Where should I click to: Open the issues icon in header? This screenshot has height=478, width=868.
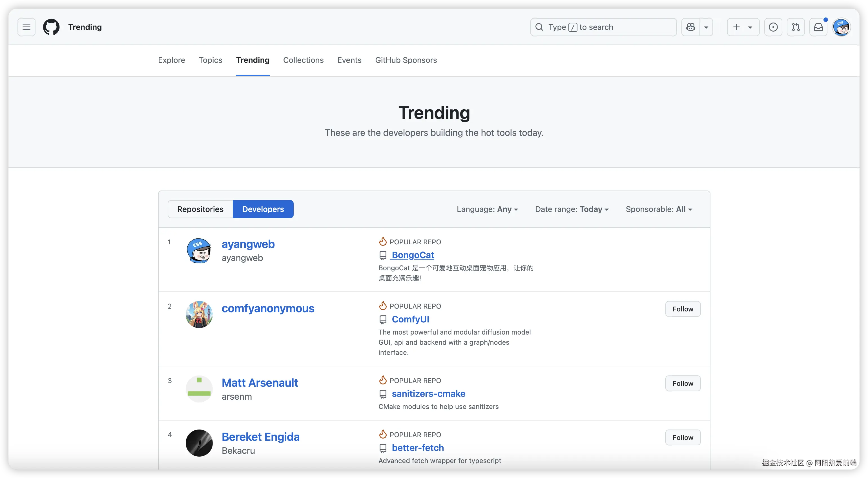(x=773, y=27)
